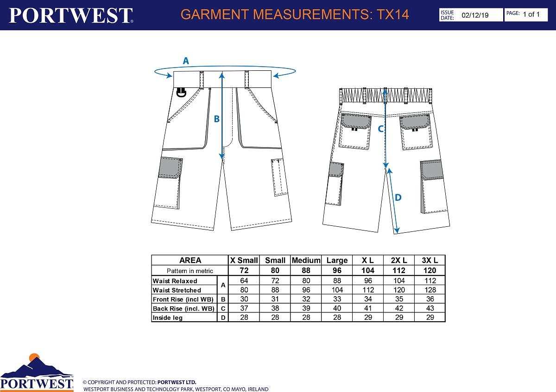This screenshot has height=392, width=556.
Task: Click the Westport business park address line
Action: tap(176, 389)
